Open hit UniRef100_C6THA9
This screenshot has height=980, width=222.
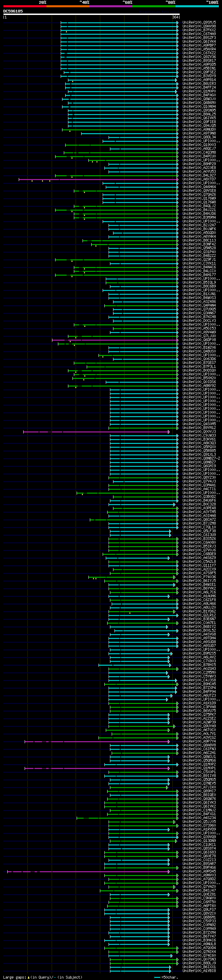coord(199,34)
